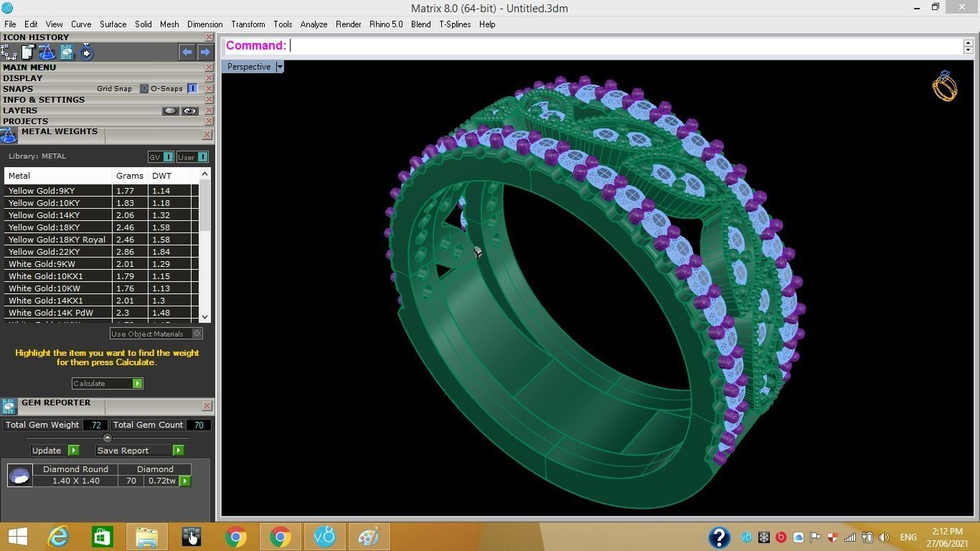Click the Update button
Viewport: 980px width, 551px height.
(x=55, y=451)
